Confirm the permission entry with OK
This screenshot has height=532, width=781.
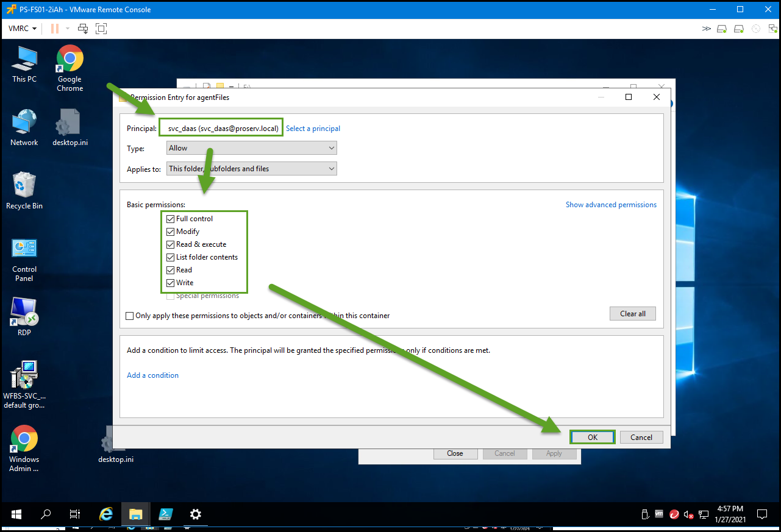coord(592,437)
